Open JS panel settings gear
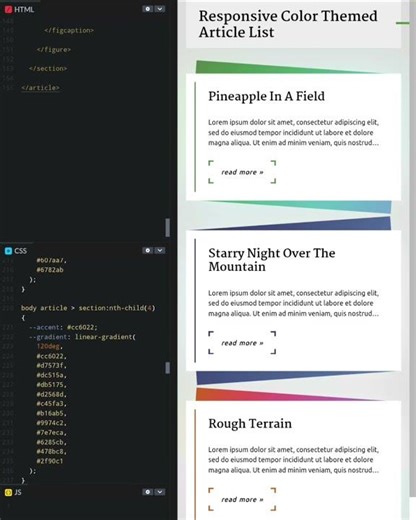Image resolution: width=416 pixels, height=520 pixels. point(148,492)
